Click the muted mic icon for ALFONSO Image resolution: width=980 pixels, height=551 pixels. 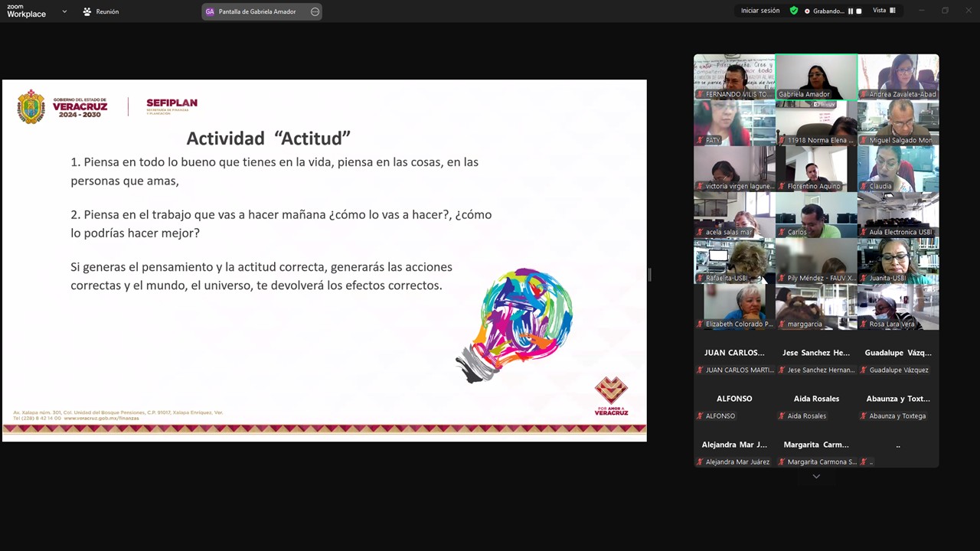pos(700,416)
